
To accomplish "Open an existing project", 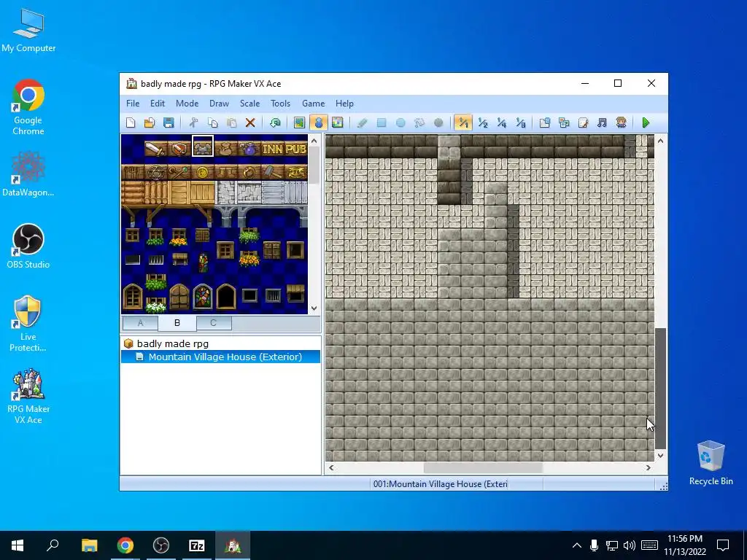I will pos(150,122).
